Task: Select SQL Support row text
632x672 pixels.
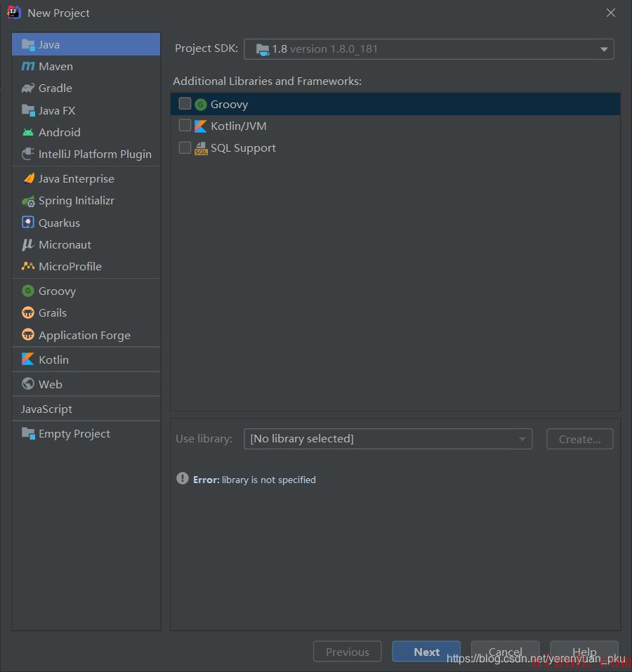Action: (243, 148)
